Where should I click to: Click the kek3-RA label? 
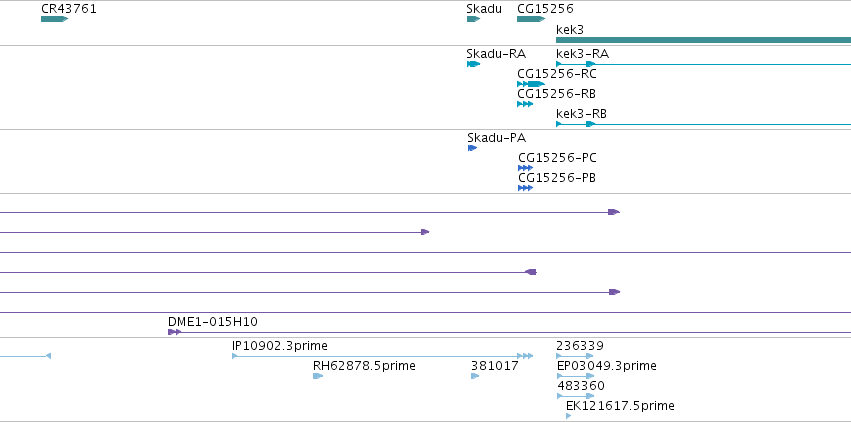(582, 54)
